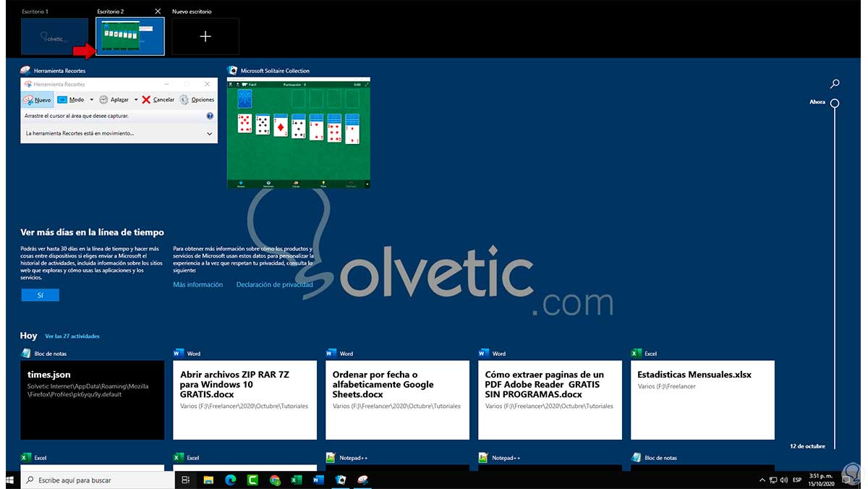Expand the Aplazar dropdown arrow
The width and height of the screenshot is (868, 489).
[x=136, y=99]
